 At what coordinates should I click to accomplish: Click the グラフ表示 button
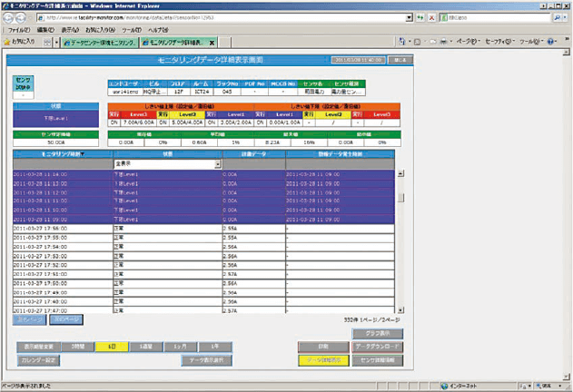pyautogui.click(x=375, y=334)
